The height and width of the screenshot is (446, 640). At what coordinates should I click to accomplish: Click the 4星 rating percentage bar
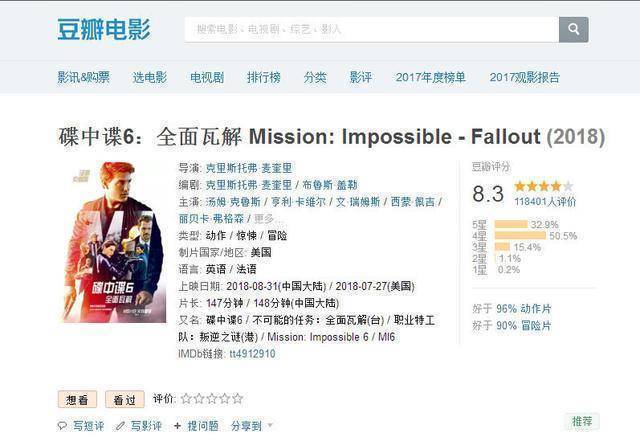(520, 235)
